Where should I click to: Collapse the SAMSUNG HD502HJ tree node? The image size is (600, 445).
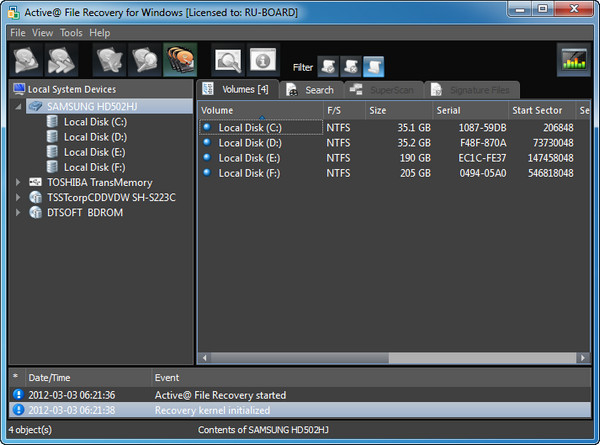click(19, 106)
